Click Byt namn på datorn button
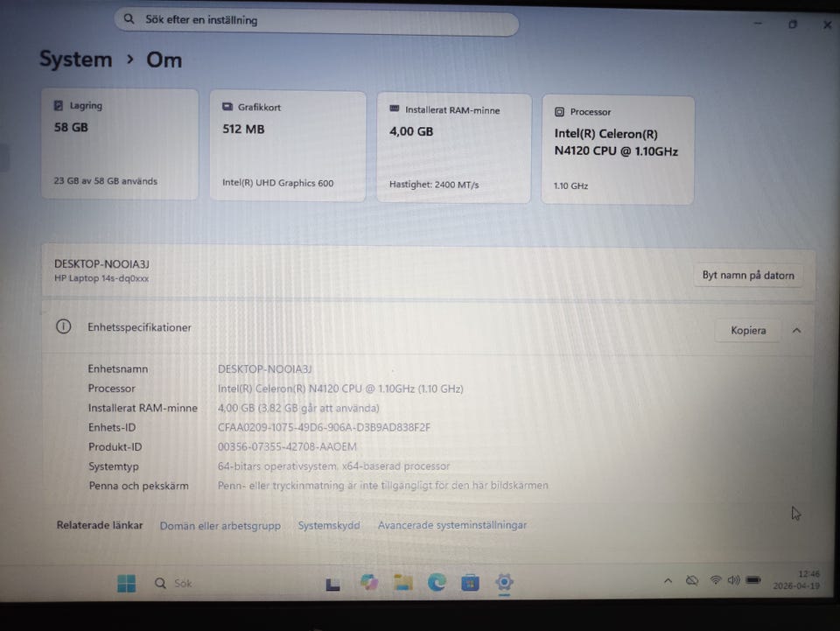This screenshot has width=840, height=631. [x=748, y=276]
